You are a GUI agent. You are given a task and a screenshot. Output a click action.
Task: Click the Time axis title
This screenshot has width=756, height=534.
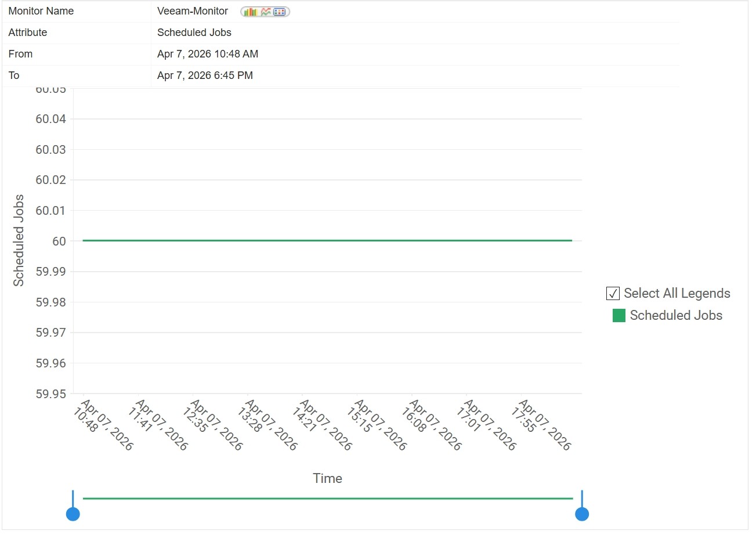point(327,478)
